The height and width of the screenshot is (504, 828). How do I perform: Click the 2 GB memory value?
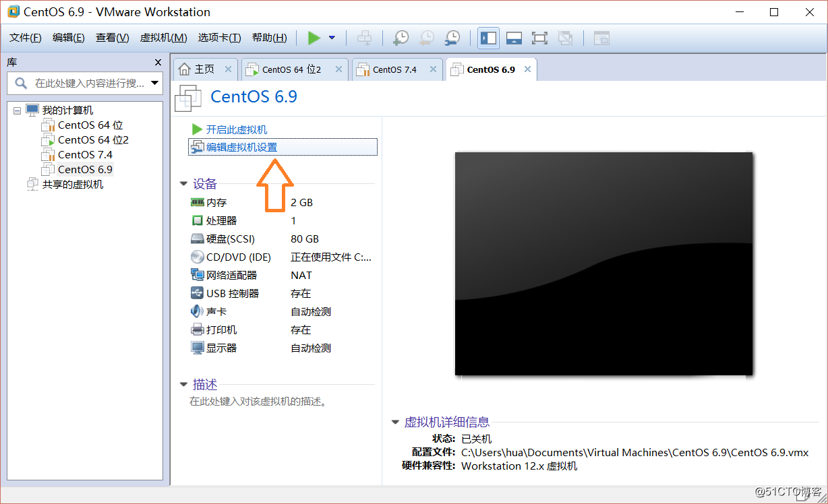302,202
